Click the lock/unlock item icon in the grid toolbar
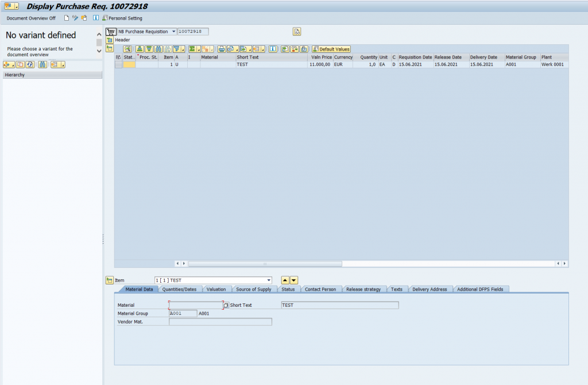The width and height of the screenshot is (588, 385). (295, 49)
